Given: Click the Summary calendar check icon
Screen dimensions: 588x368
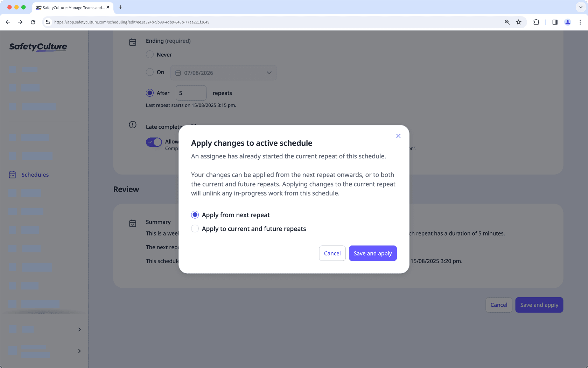Looking at the screenshot, I should point(133,223).
